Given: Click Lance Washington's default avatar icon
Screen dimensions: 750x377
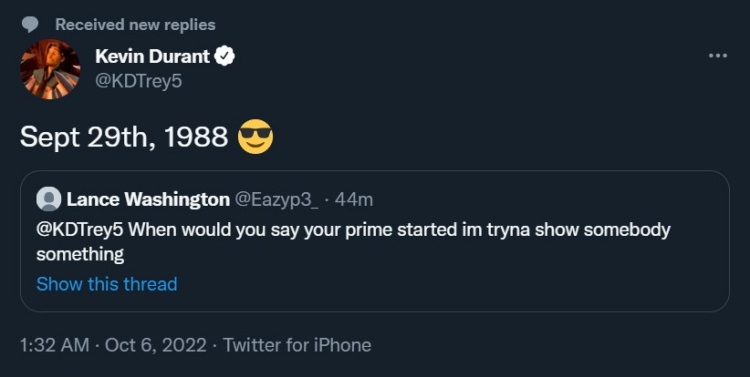Looking at the screenshot, I should [x=48, y=199].
